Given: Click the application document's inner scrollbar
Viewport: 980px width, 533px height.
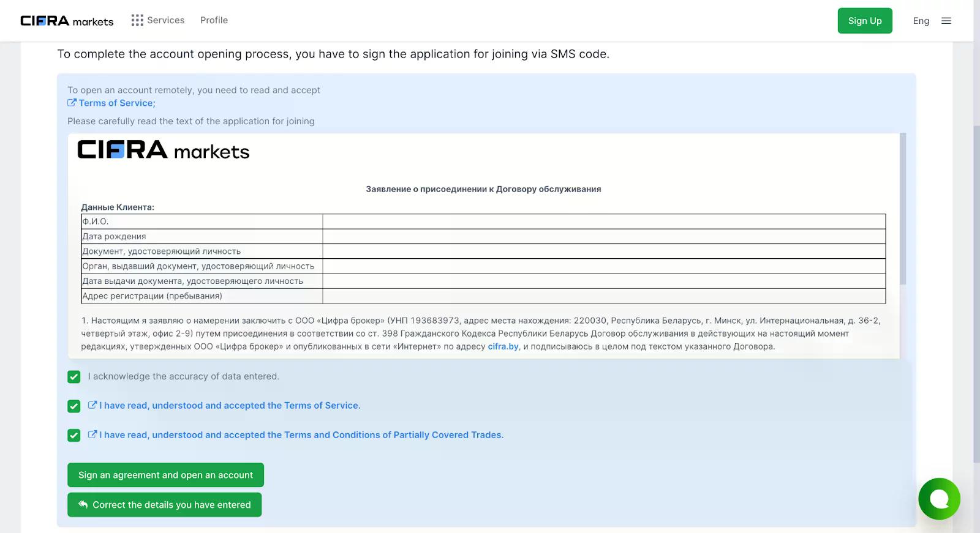Looking at the screenshot, I should coord(902,208).
